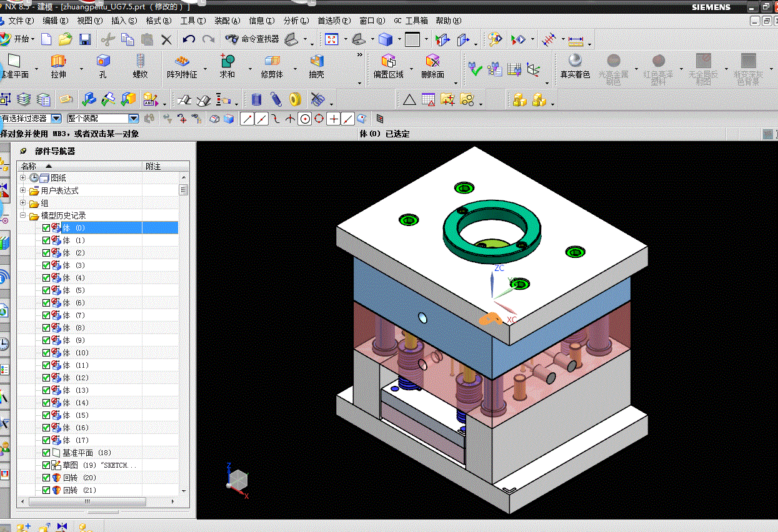Sort by the 名称 column header
Image resolution: width=778 pixels, height=532 pixels.
click(79, 166)
